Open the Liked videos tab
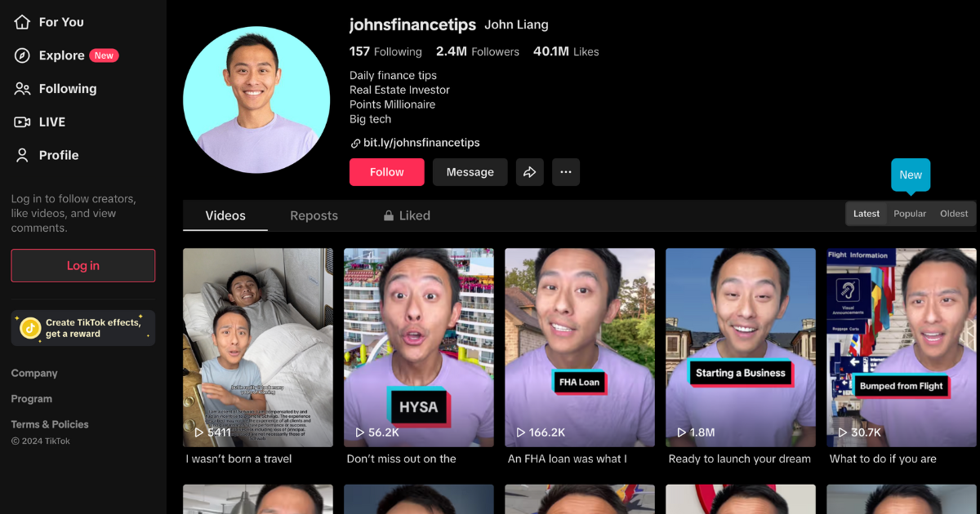This screenshot has height=514, width=980. [413, 215]
